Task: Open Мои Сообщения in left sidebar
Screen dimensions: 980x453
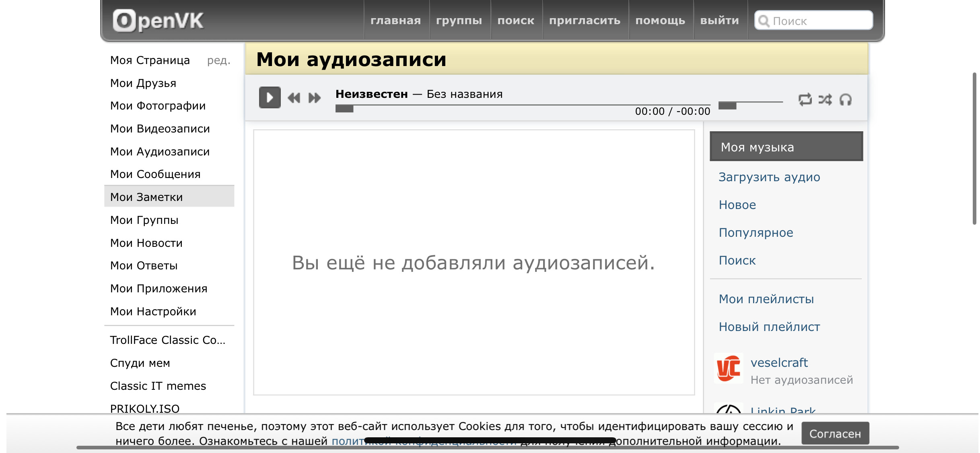Action: coord(155,174)
